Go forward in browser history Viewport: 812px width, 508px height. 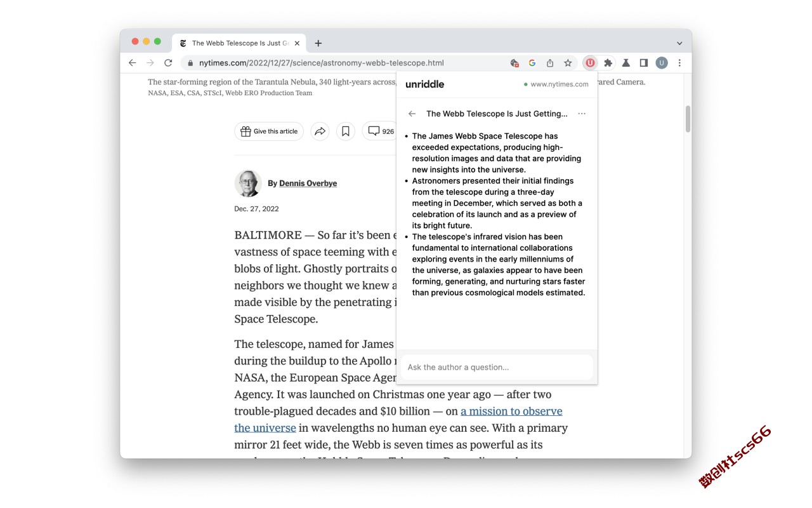click(x=150, y=63)
